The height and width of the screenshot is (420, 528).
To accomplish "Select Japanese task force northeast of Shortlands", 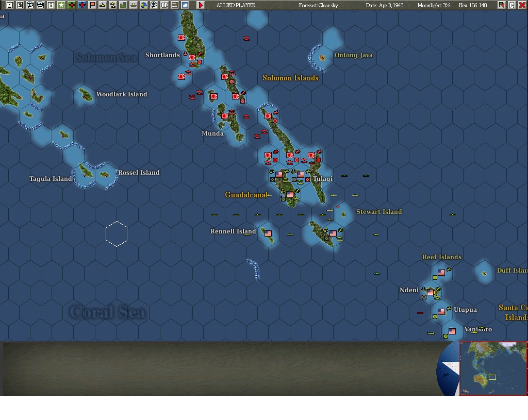I will click(x=246, y=38).
